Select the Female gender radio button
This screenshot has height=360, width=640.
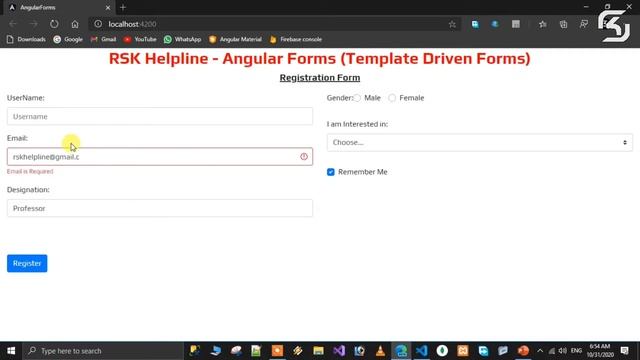tap(392, 98)
